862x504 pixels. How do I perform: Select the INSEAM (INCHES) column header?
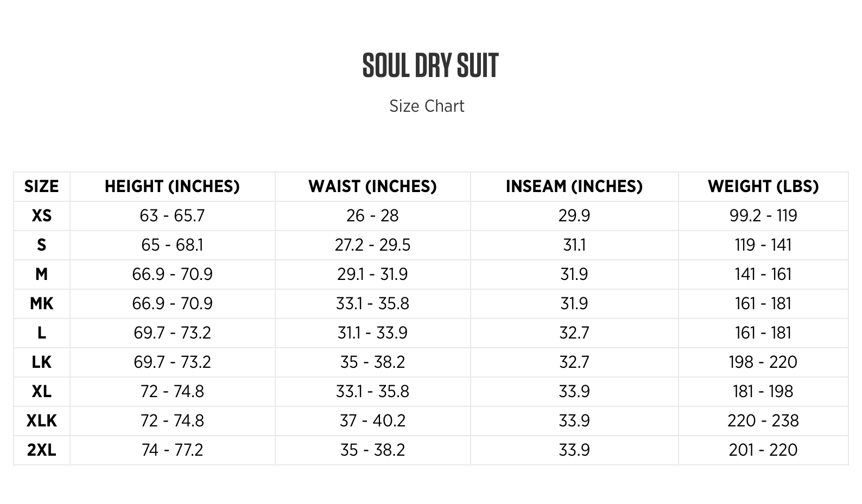[x=574, y=187]
